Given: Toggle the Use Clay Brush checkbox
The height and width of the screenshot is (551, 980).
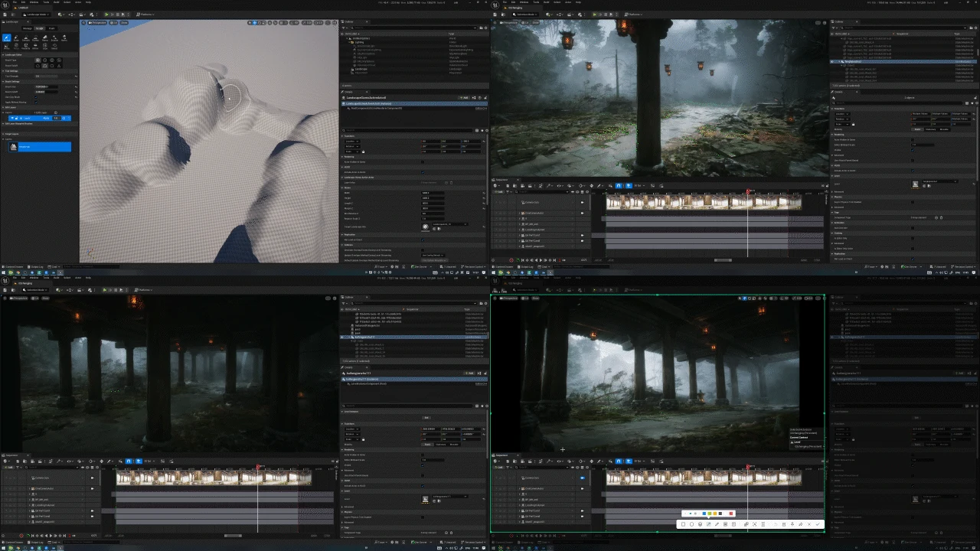Looking at the screenshot, I should tap(36, 97).
